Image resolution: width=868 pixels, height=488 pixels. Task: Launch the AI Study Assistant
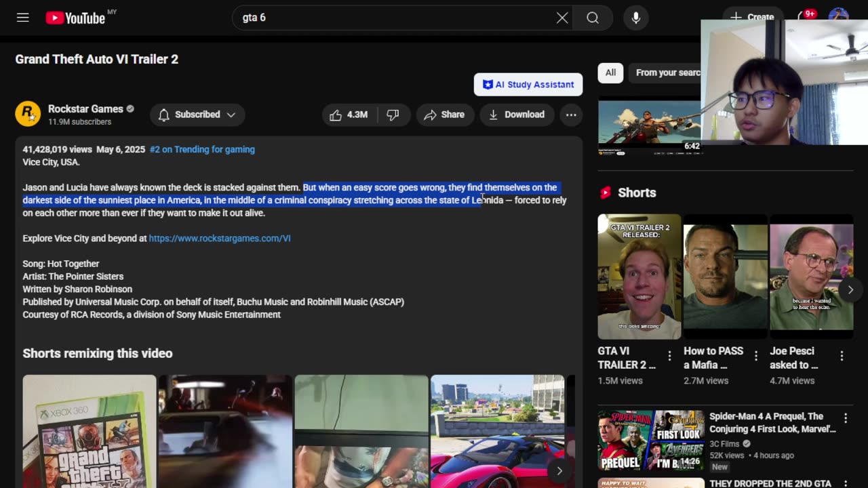pyautogui.click(x=528, y=85)
